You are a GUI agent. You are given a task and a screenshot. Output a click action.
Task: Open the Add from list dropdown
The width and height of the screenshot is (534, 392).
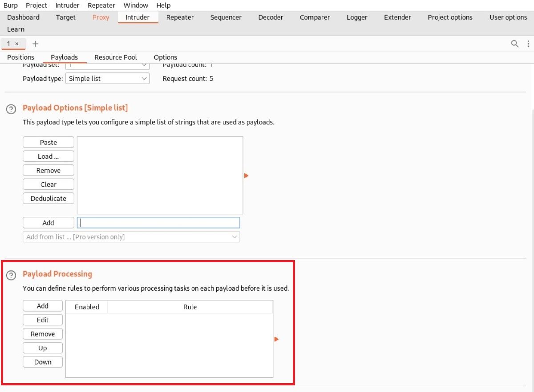(x=131, y=237)
